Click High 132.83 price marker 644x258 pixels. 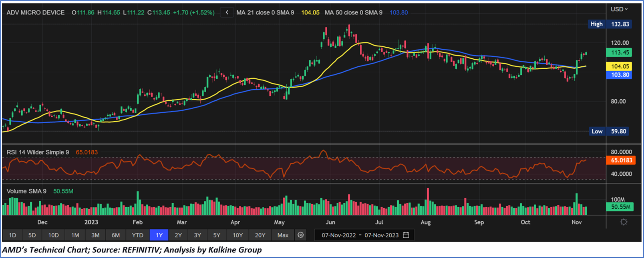pos(610,24)
